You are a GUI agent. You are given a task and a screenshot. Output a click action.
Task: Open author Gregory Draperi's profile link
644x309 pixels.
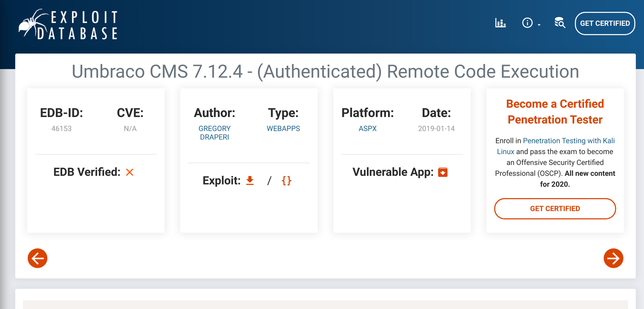pyautogui.click(x=214, y=133)
